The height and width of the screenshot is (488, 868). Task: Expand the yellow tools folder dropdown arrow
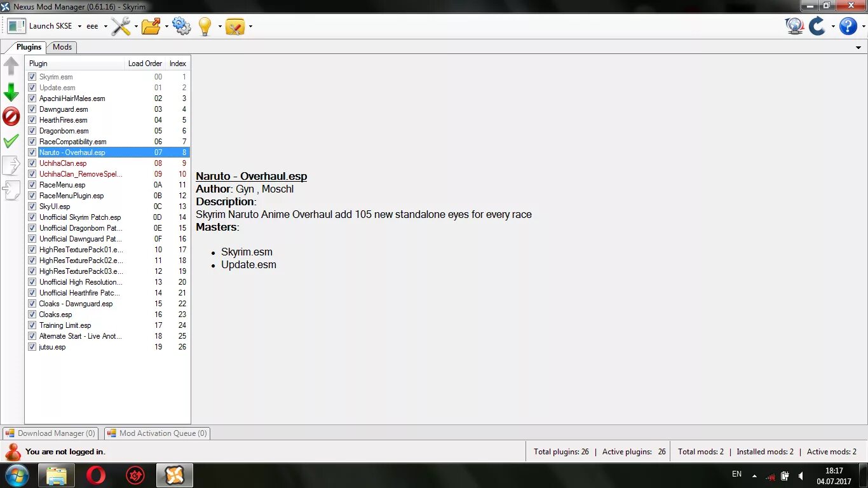tap(250, 27)
